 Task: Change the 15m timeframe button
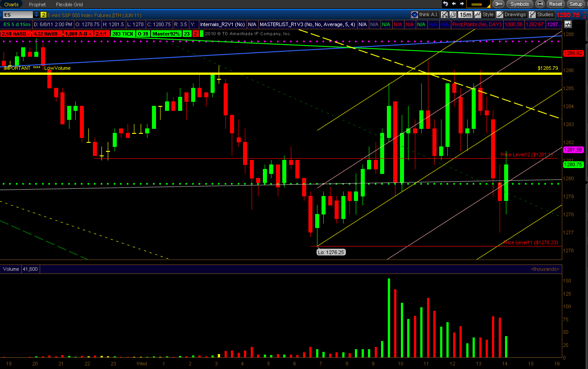(x=465, y=14)
